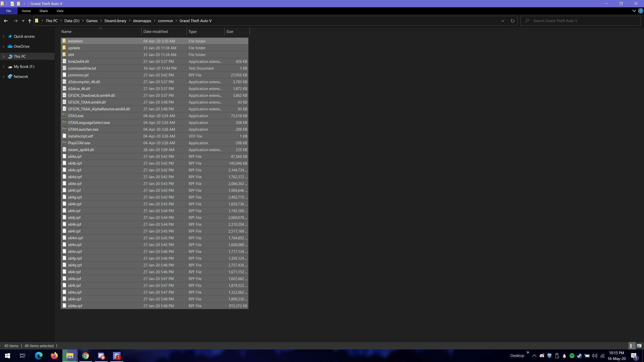Expand the OneDrive tree item
Viewport: 644px width, 362px height.
(3, 46)
